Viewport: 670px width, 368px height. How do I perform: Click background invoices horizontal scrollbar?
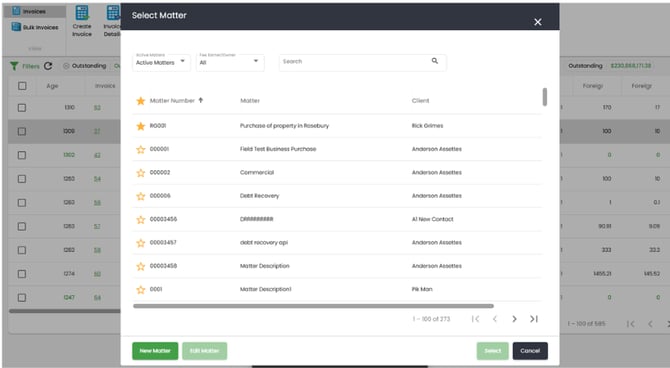click(65, 311)
